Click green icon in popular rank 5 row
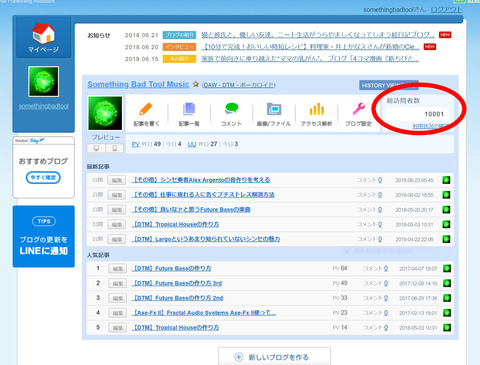This screenshot has width=480, height=365. coord(447,327)
